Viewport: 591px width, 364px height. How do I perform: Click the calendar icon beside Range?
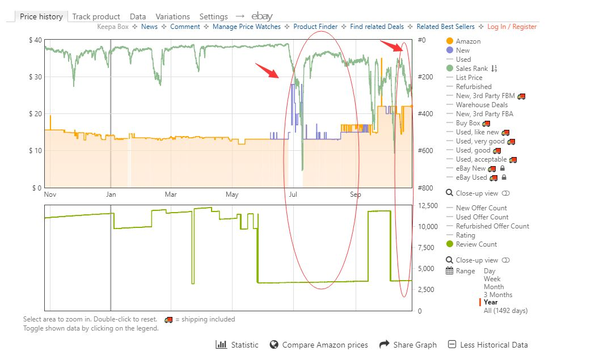(x=450, y=271)
